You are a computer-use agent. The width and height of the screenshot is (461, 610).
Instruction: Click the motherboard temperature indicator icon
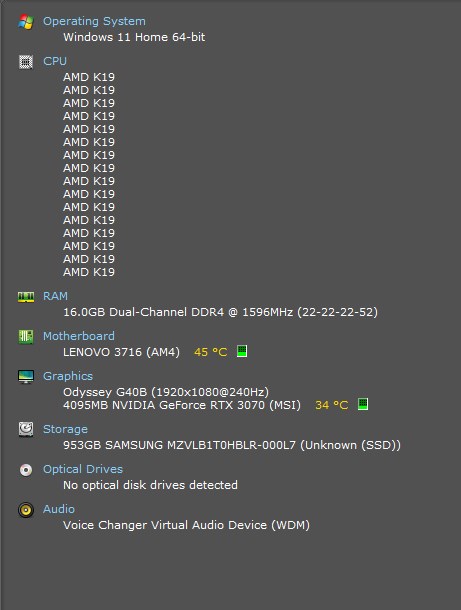tap(242, 351)
